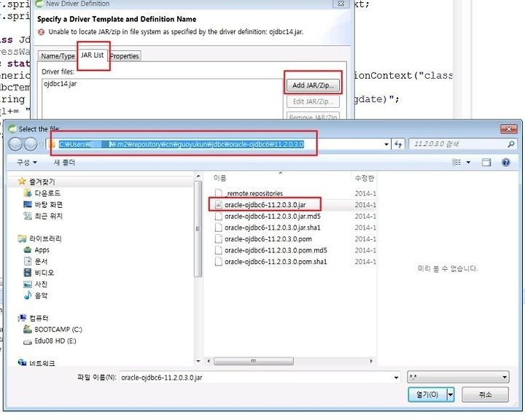Switch to Properties tab in driver dialog
525x420 pixels.
point(124,56)
